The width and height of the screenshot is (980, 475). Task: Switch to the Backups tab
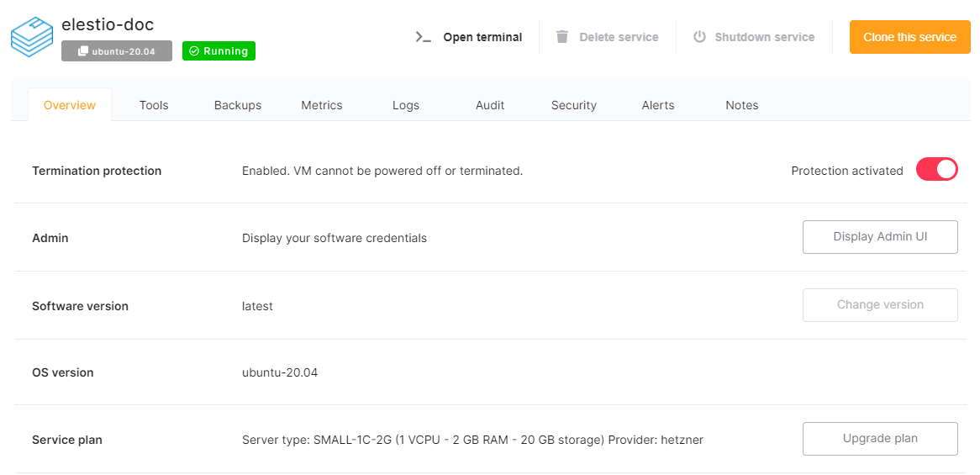coord(238,105)
